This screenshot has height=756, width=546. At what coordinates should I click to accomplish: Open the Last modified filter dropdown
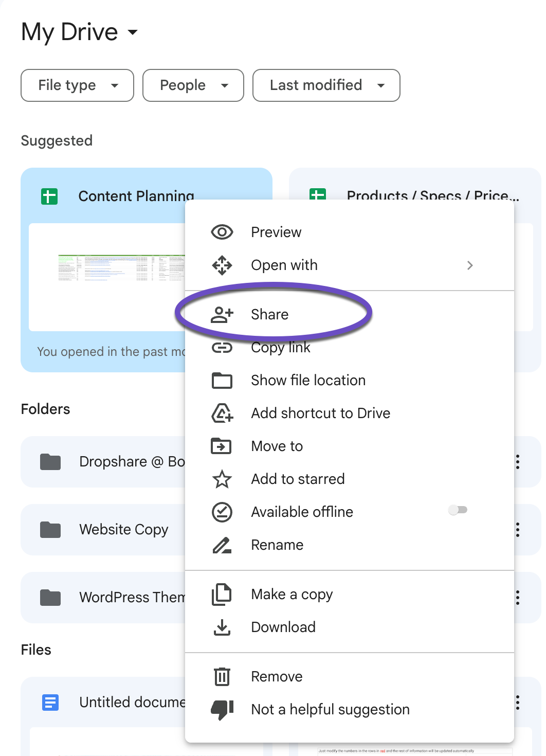point(326,85)
